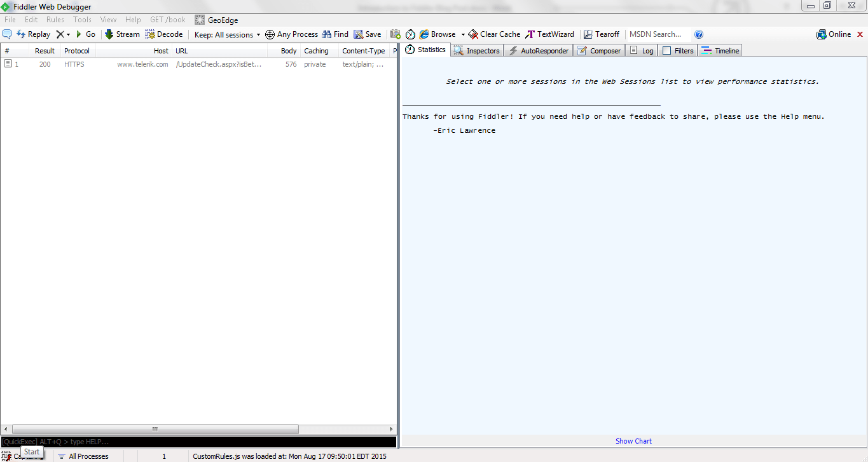Viewport: 868px width, 462px height.
Task: Click the QuickExec command box
Action: 198,441
